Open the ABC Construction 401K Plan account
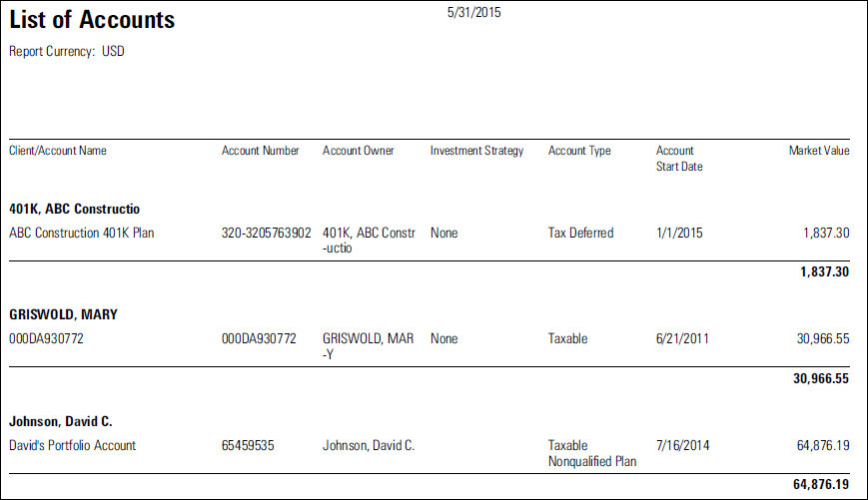Screen dimensions: 868x500 coord(82,233)
